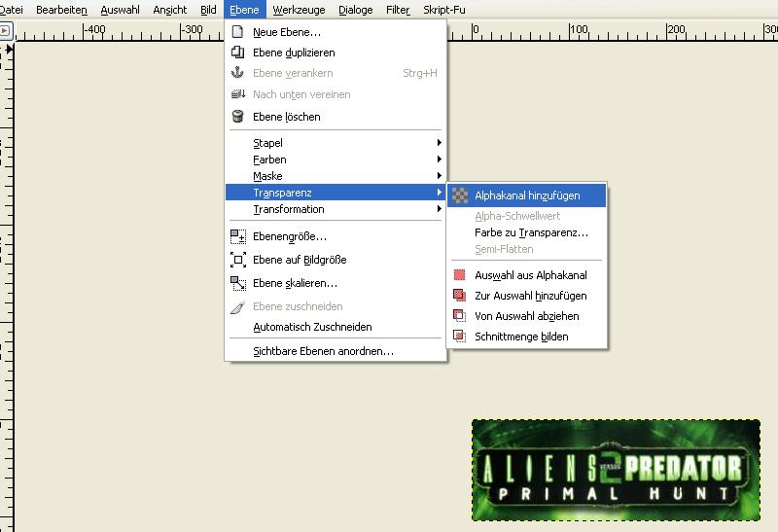Choose Farbe zu Transparenz entry
Screen dimensions: 778x532
531,232
